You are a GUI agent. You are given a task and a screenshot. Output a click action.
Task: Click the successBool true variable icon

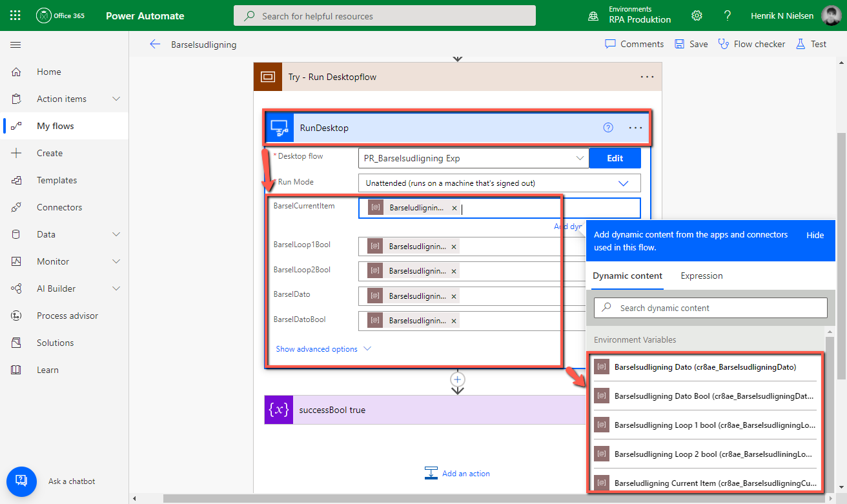point(279,410)
